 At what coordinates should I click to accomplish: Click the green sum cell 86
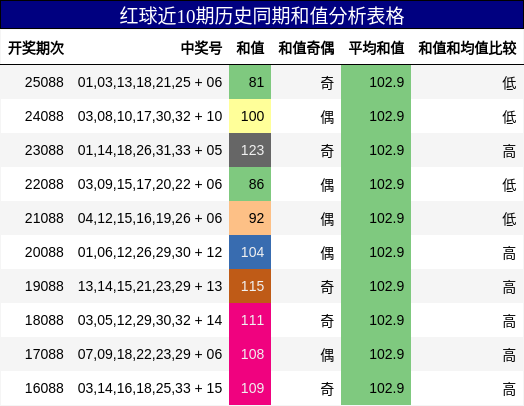(250, 184)
